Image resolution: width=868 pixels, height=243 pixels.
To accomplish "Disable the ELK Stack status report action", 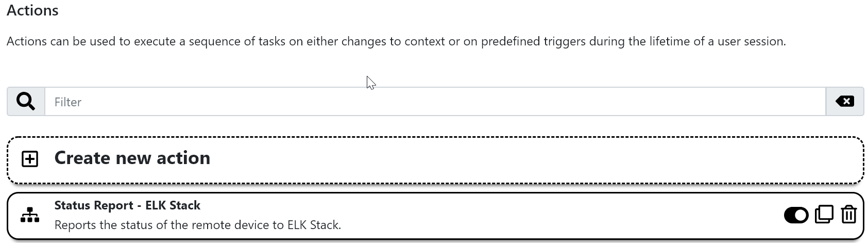I will point(796,215).
